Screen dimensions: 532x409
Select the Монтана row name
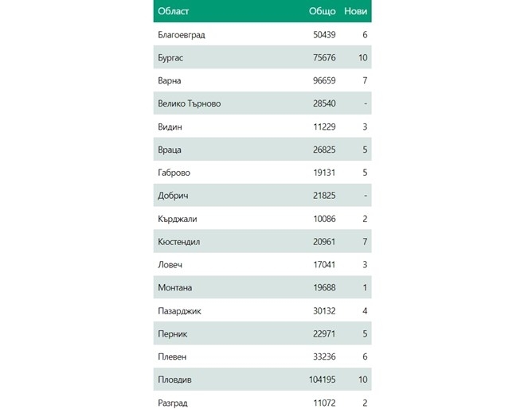tap(175, 288)
